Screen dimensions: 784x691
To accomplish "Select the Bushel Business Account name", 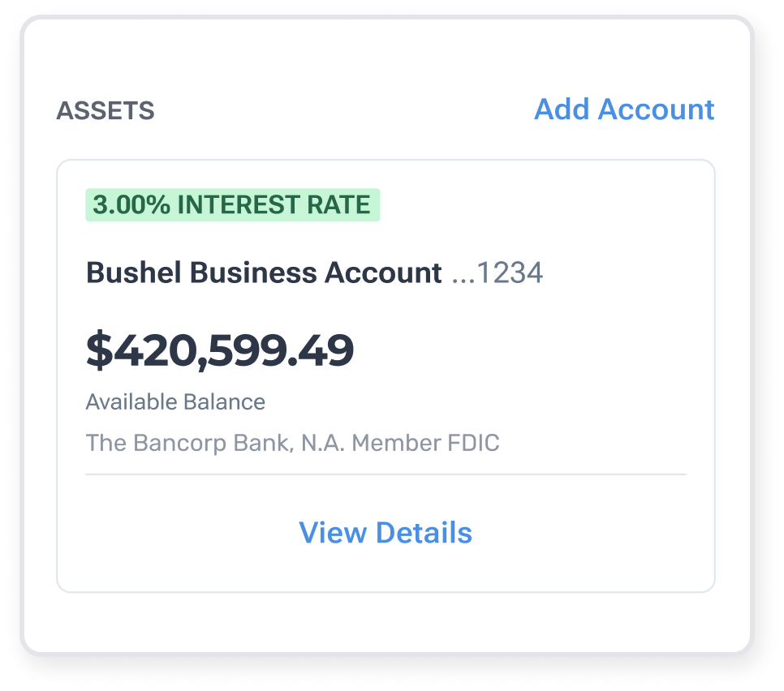I will [x=264, y=273].
